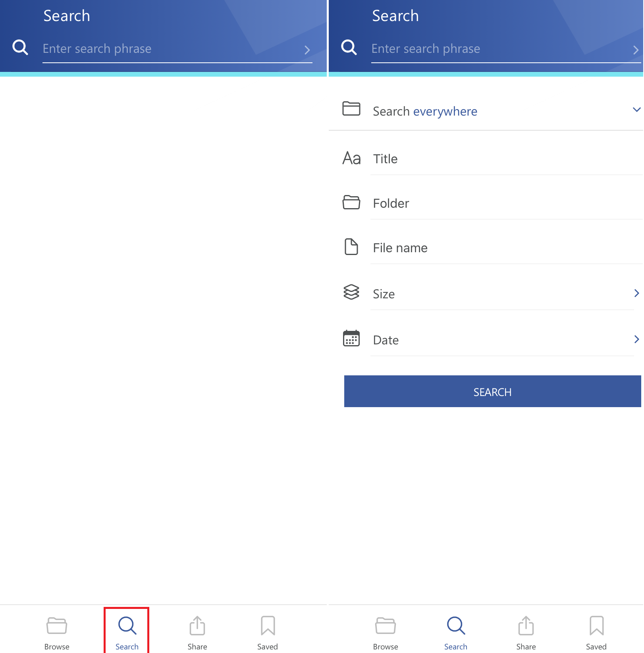Click the magnifier icon in right panel header
Image resolution: width=644 pixels, height=653 pixels.
point(349,47)
